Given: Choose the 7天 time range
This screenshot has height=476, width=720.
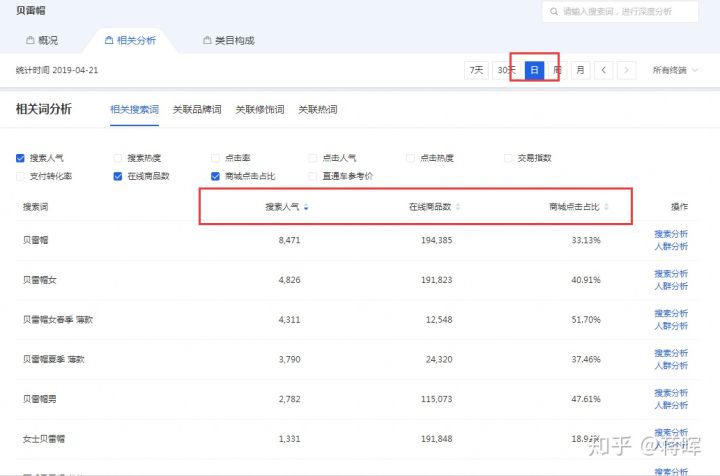Looking at the screenshot, I should coord(476,70).
